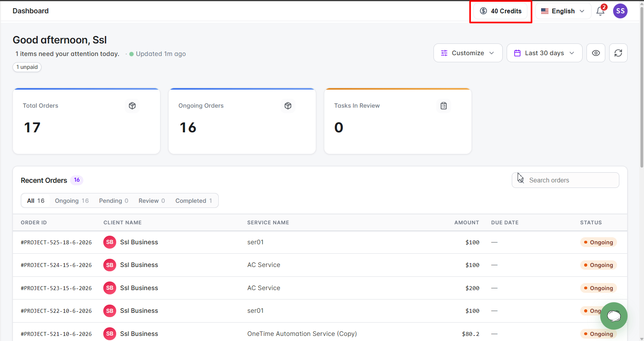Switch to the Pending 0 tab
This screenshot has height=341, width=644.
click(x=113, y=200)
